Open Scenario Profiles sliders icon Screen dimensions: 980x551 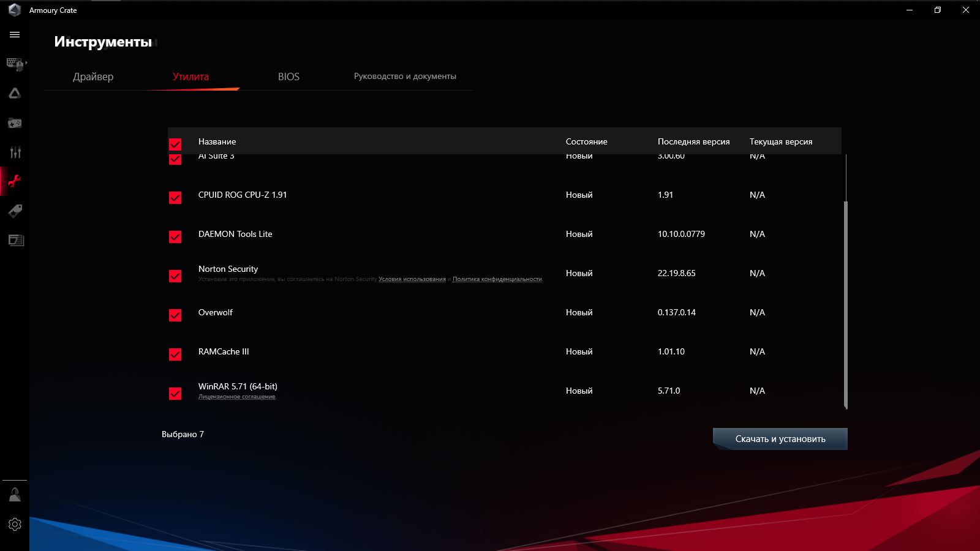[x=15, y=152]
